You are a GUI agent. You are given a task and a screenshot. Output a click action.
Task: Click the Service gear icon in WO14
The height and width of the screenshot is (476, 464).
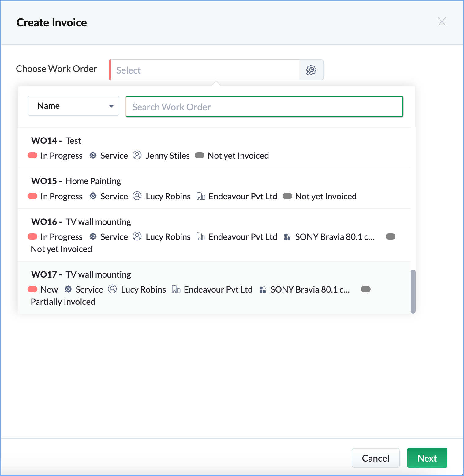click(93, 155)
